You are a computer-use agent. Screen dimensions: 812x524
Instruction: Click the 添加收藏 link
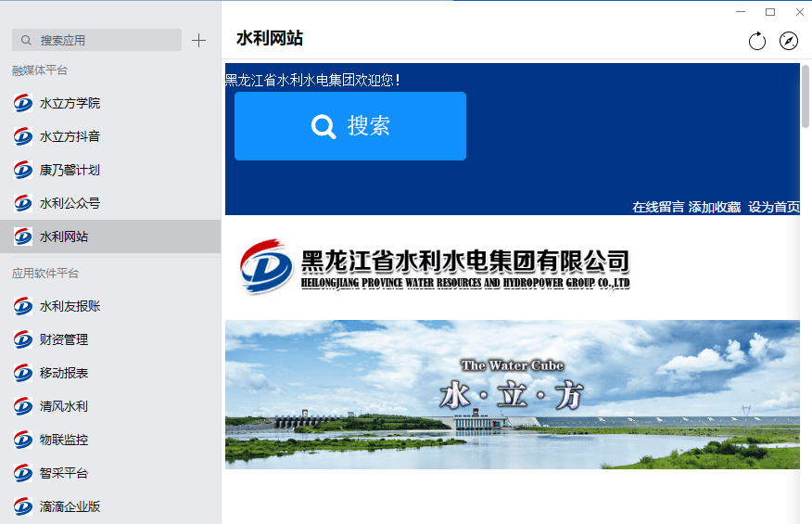[x=715, y=207]
